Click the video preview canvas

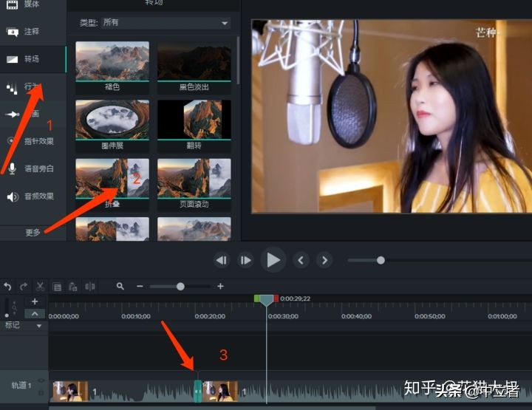pos(392,116)
